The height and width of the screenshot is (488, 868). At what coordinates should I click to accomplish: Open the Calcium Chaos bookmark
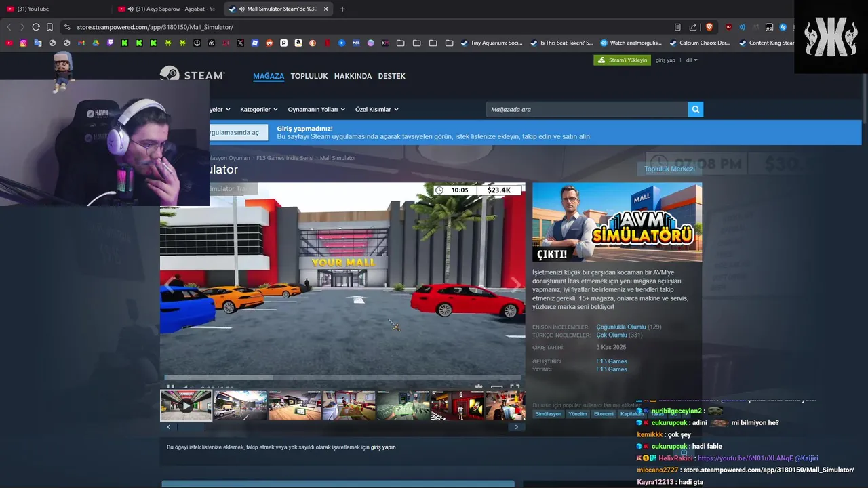(700, 43)
